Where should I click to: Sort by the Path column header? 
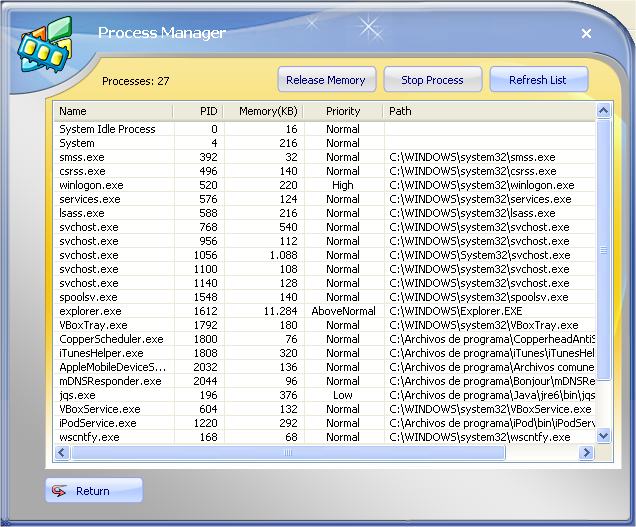click(x=489, y=111)
